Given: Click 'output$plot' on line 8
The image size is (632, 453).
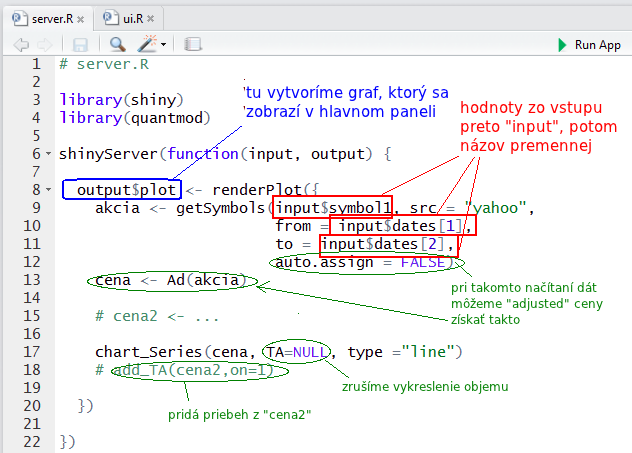Looking at the screenshot, I should pyautogui.click(x=126, y=189).
